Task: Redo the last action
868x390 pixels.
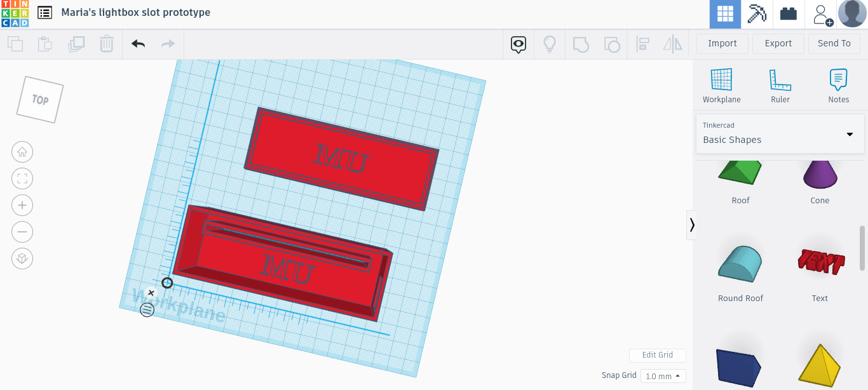Action: point(168,44)
